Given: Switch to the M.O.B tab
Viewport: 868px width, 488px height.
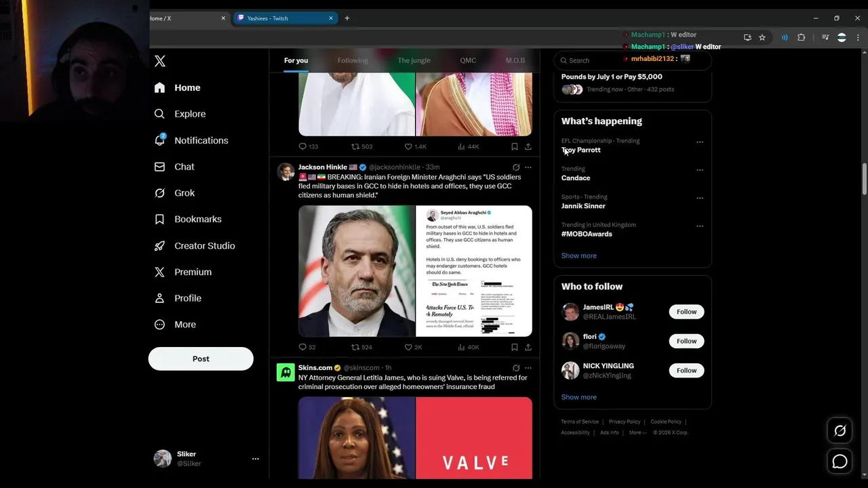Looking at the screenshot, I should click(515, 60).
